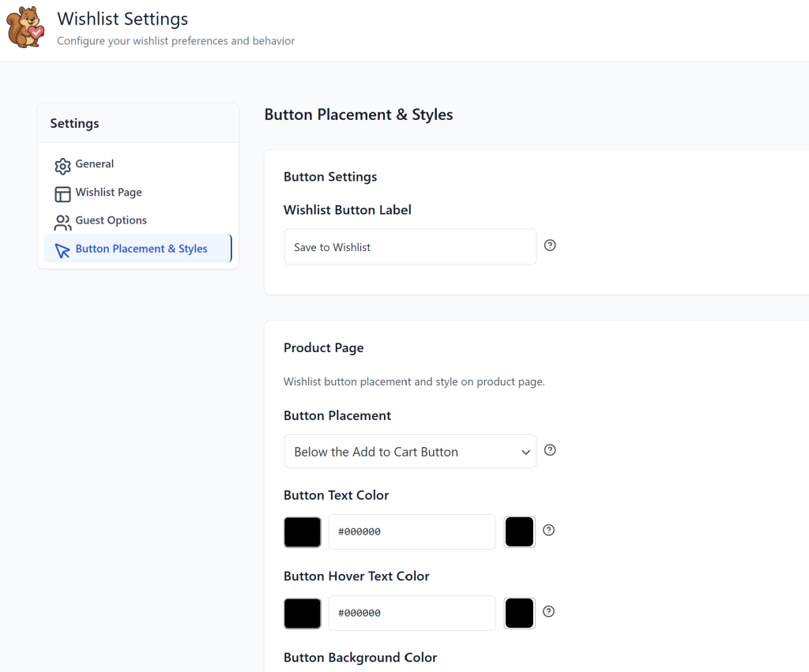This screenshot has height=672, width=809.
Task: Click the cursor icon beside Button Placement & Styles
Action: tap(62, 249)
